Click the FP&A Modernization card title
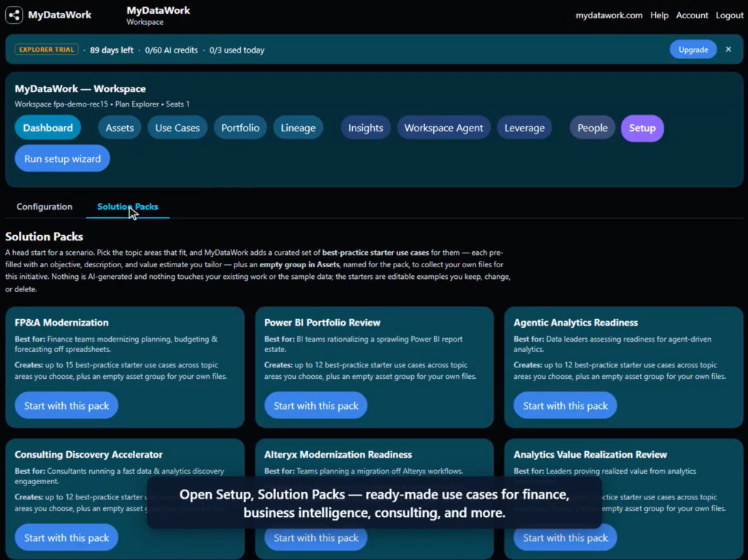 click(61, 323)
